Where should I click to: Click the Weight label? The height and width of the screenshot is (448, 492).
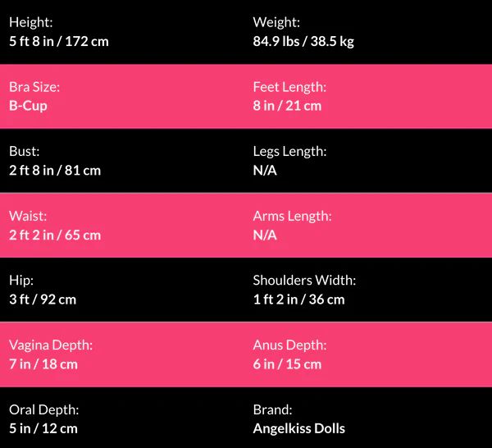(x=276, y=22)
